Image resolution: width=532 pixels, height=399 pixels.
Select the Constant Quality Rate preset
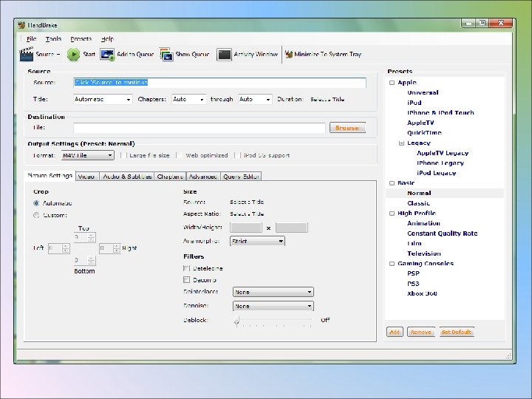click(442, 233)
